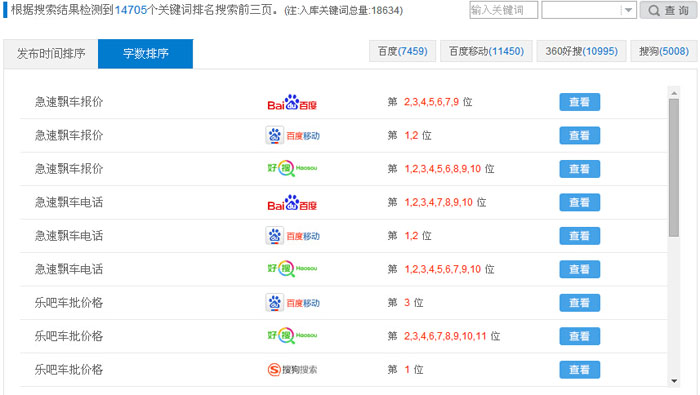Image resolution: width=700 pixels, height=395 pixels.
Task: Click ranking text 1,2,3,4,5,6,7,9,10
Action: [x=443, y=270]
